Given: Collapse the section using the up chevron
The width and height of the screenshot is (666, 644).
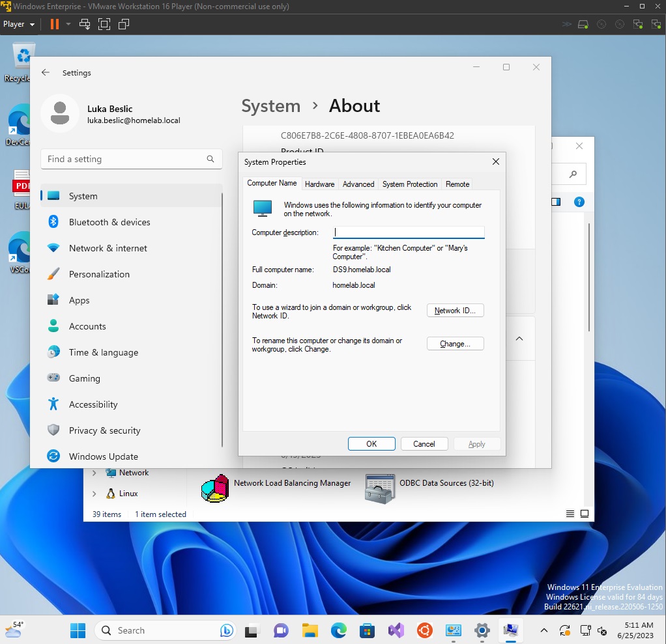Looking at the screenshot, I should tap(519, 339).
